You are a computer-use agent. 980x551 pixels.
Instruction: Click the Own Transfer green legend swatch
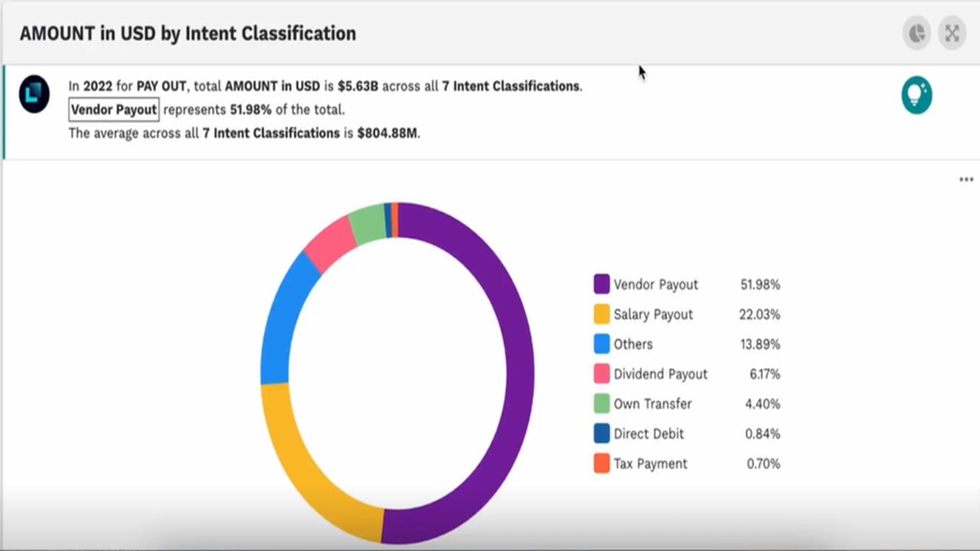[x=602, y=403]
